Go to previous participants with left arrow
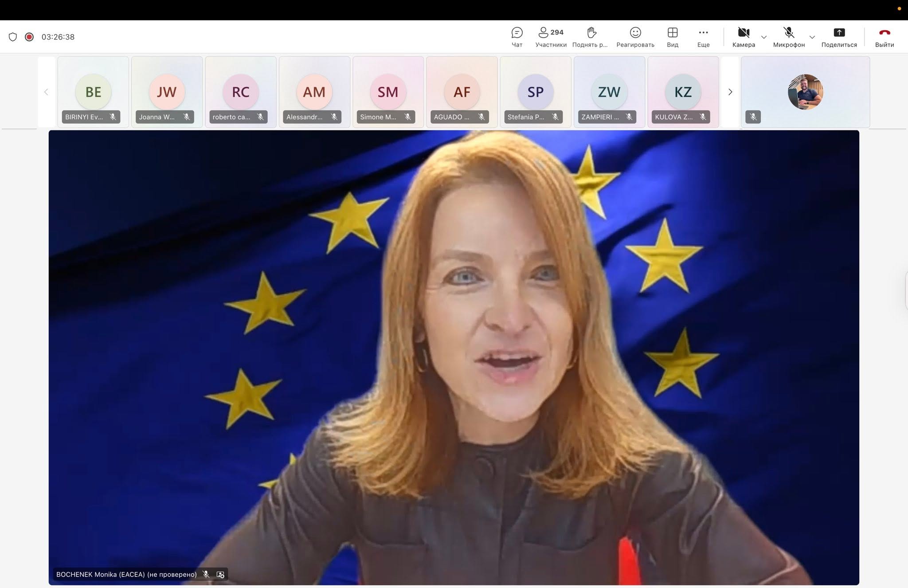The width and height of the screenshot is (908, 588). coord(46,92)
